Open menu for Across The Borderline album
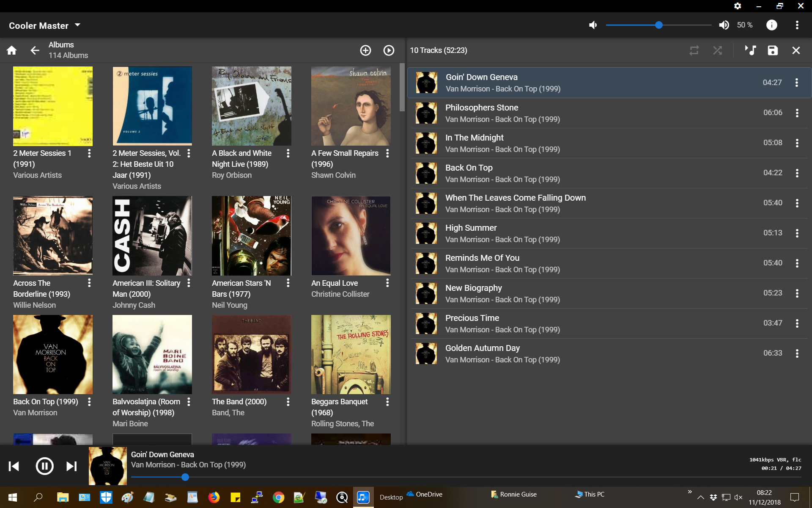This screenshot has width=812, height=508. coord(89,283)
